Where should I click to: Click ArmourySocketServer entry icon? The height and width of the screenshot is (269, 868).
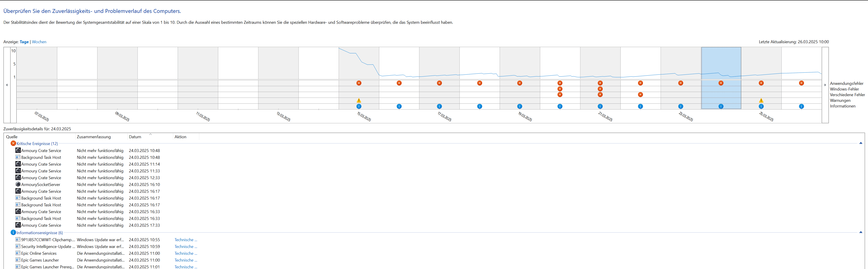point(18,184)
